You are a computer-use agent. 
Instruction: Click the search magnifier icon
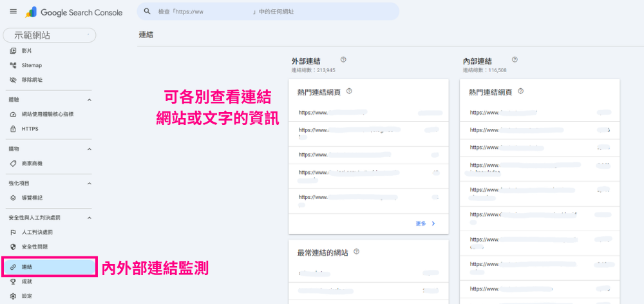pyautogui.click(x=147, y=12)
